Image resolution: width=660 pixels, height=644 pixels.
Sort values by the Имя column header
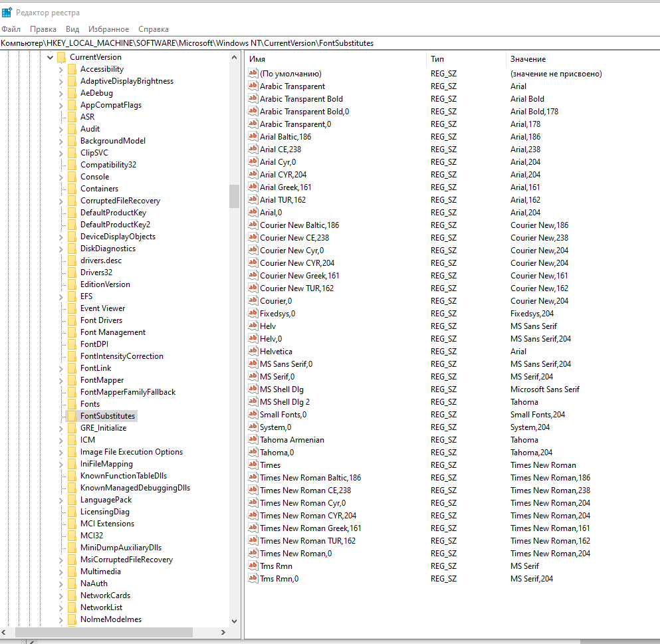point(336,59)
